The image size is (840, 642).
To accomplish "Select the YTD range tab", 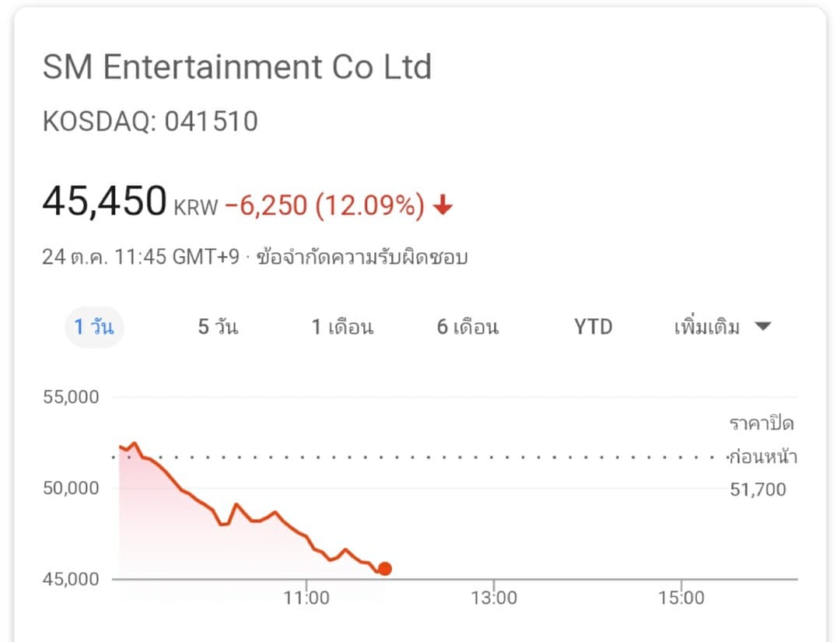I will point(593,327).
